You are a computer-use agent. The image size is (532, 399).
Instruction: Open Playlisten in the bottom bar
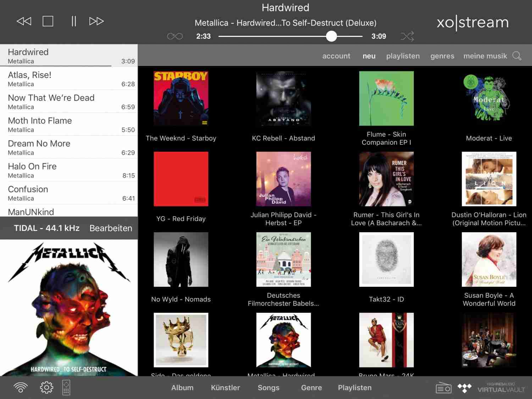click(x=355, y=388)
